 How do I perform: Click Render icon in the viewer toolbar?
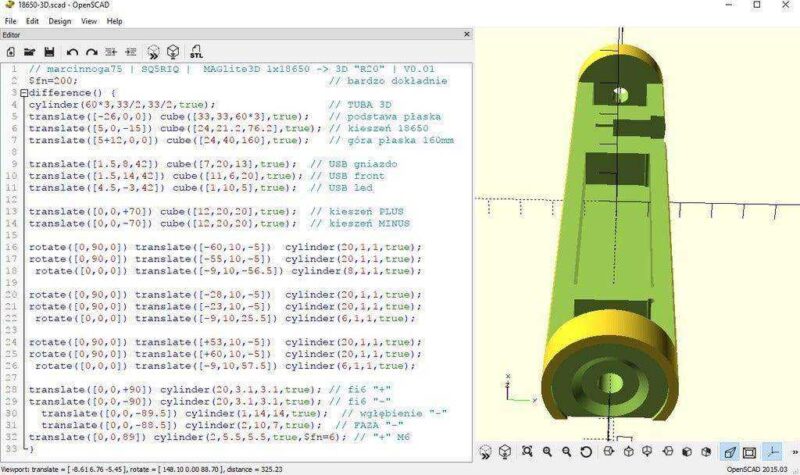coord(505,452)
